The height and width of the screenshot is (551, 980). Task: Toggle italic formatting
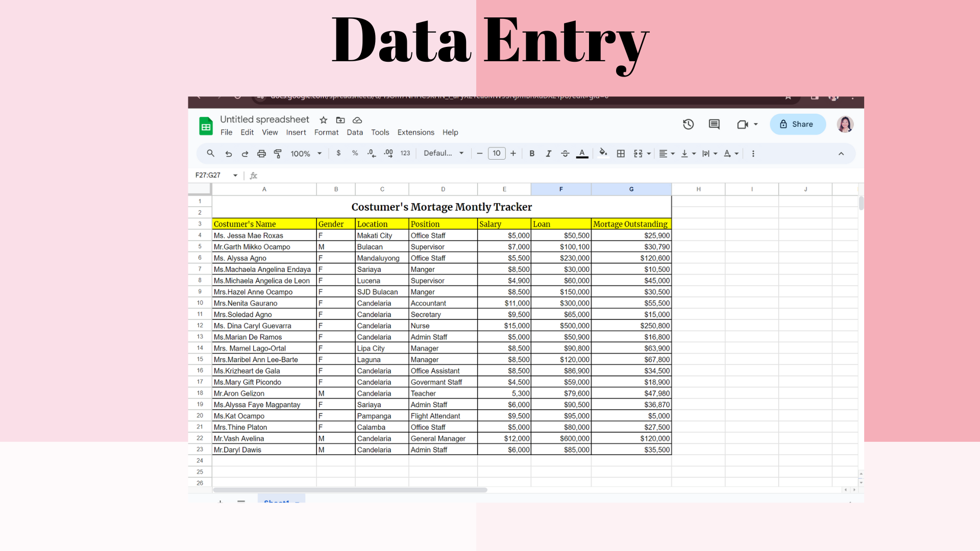[548, 154]
